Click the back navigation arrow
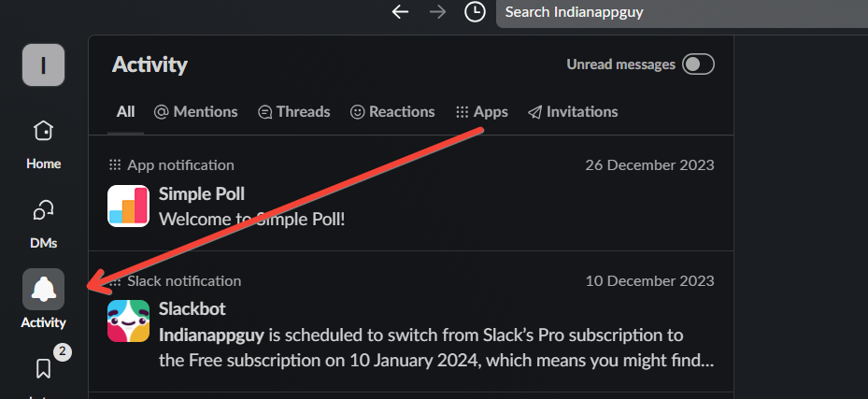 tap(401, 12)
